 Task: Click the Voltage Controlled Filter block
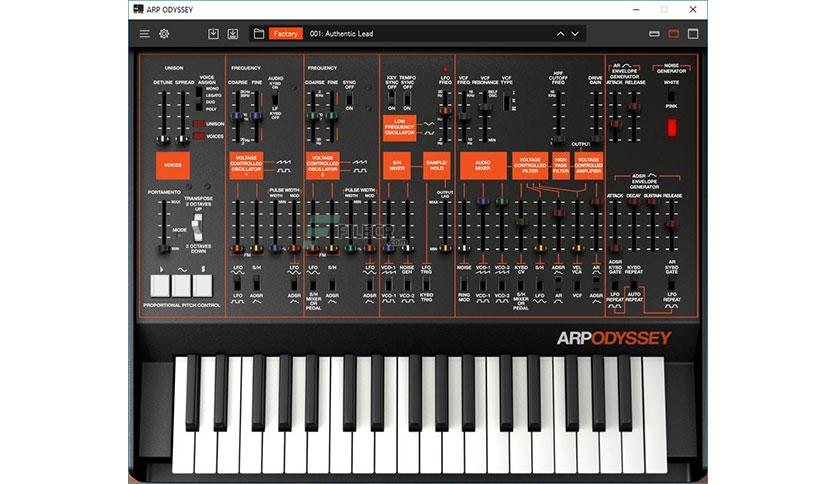pos(530,165)
